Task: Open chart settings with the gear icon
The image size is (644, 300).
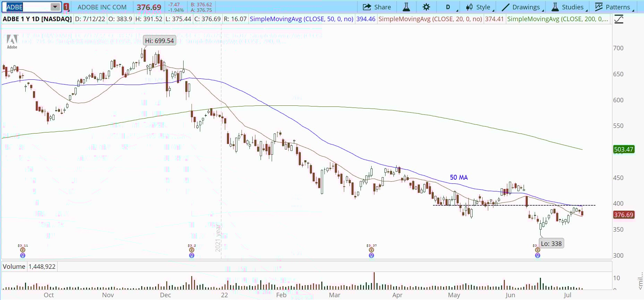Action: tap(426, 7)
